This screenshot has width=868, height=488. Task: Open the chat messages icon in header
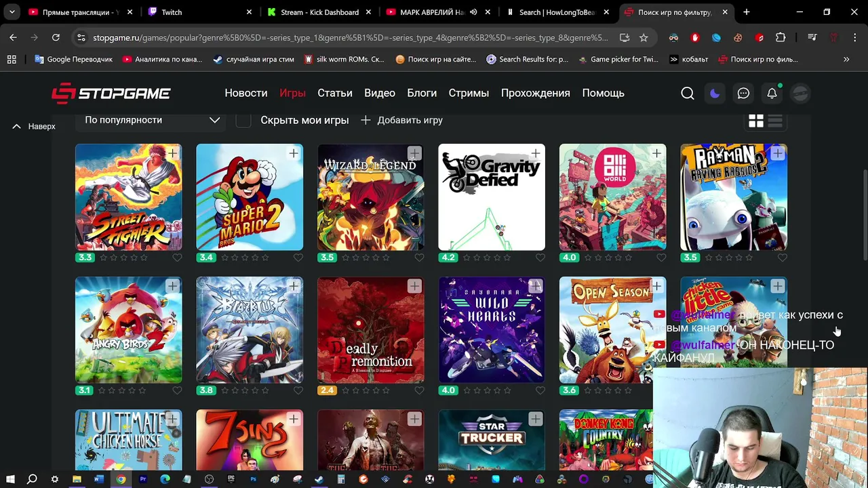pyautogui.click(x=743, y=94)
